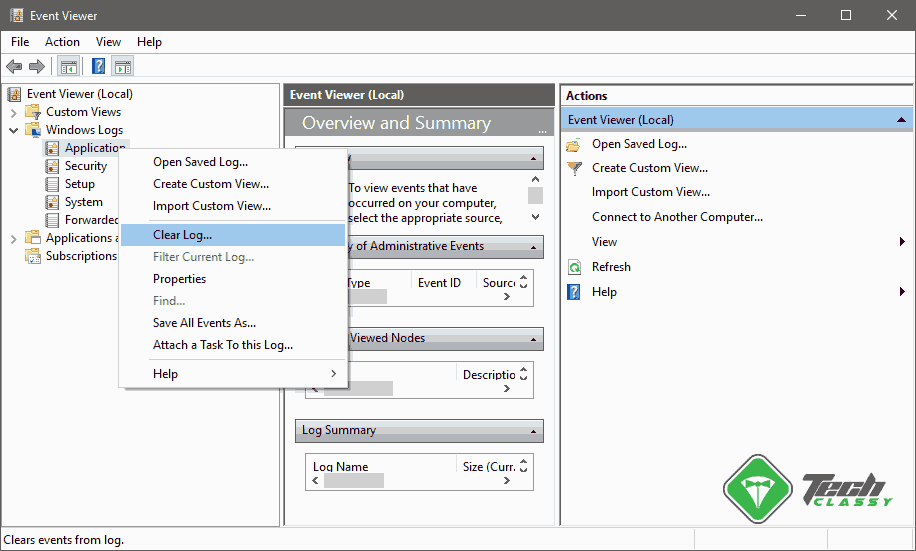This screenshot has height=551, width=916.
Task: Click the Event Viewer title bar app icon
Action: click(17, 15)
